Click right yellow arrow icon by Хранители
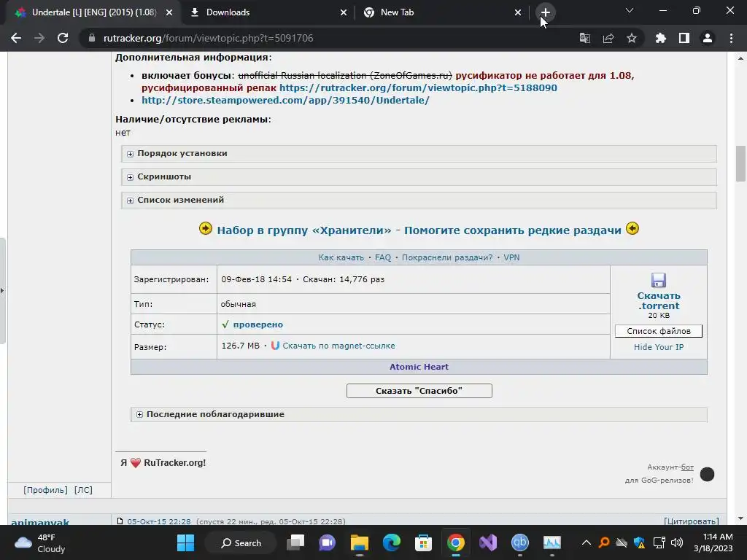 (x=632, y=228)
